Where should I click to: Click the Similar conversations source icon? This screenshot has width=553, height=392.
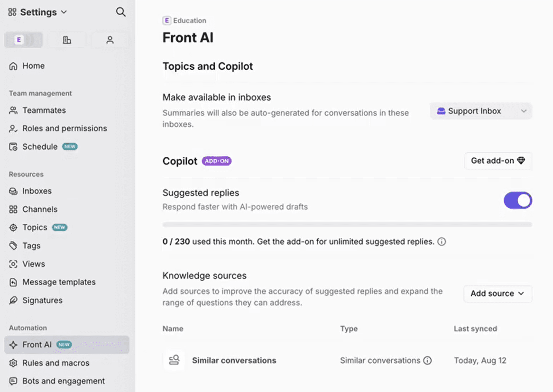point(174,360)
